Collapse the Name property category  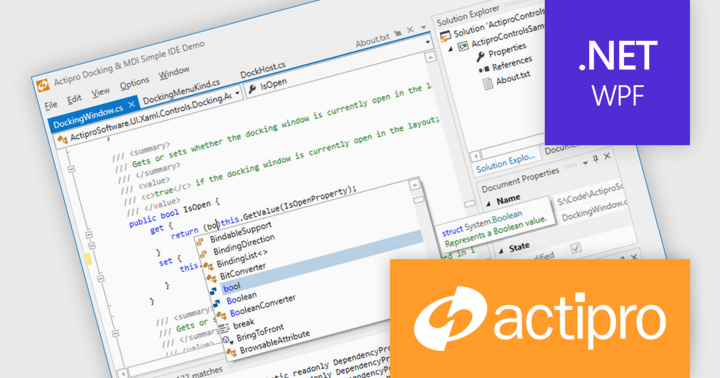(489, 204)
